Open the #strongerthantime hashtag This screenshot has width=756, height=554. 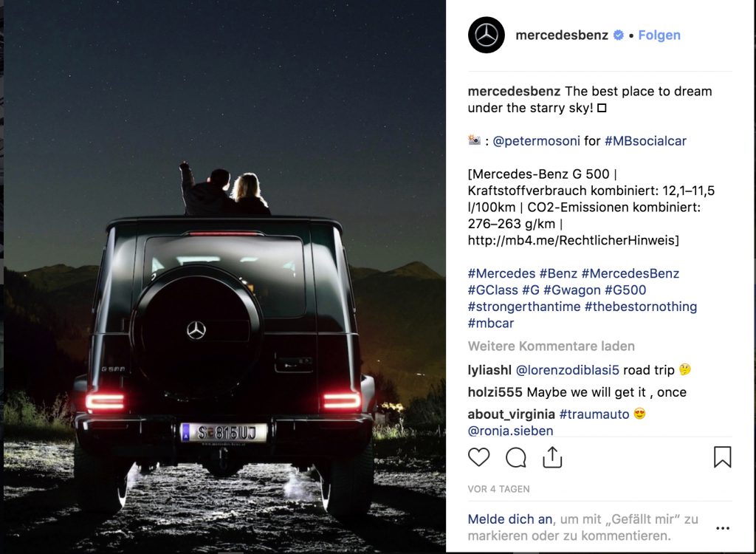click(x=524, y=307)
